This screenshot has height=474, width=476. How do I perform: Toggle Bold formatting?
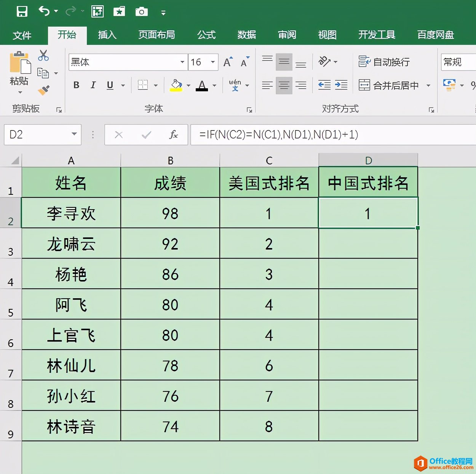(77, 85)
